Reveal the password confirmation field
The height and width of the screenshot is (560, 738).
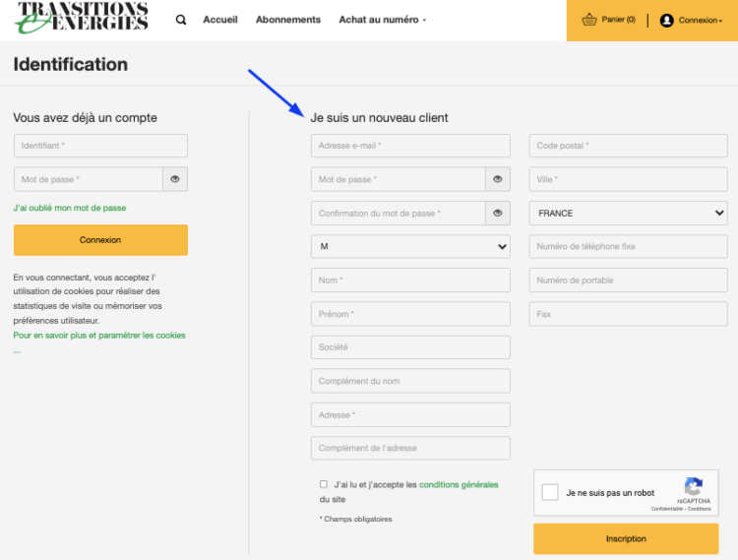tap(498, 213)
